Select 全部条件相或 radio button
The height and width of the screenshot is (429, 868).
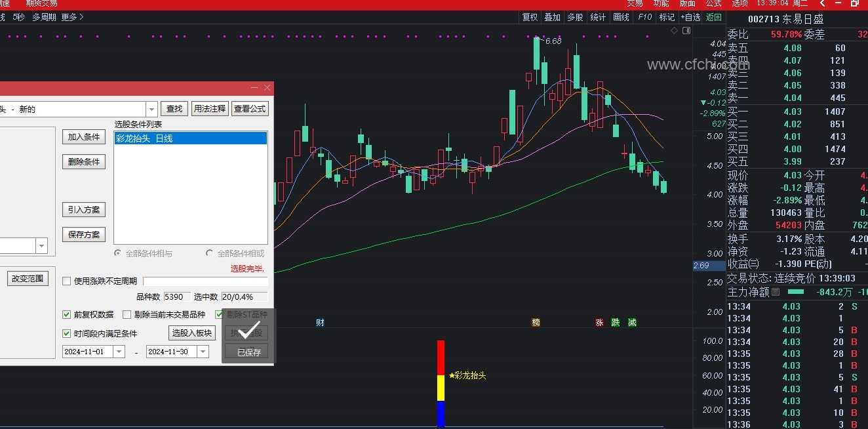[210, 253]
